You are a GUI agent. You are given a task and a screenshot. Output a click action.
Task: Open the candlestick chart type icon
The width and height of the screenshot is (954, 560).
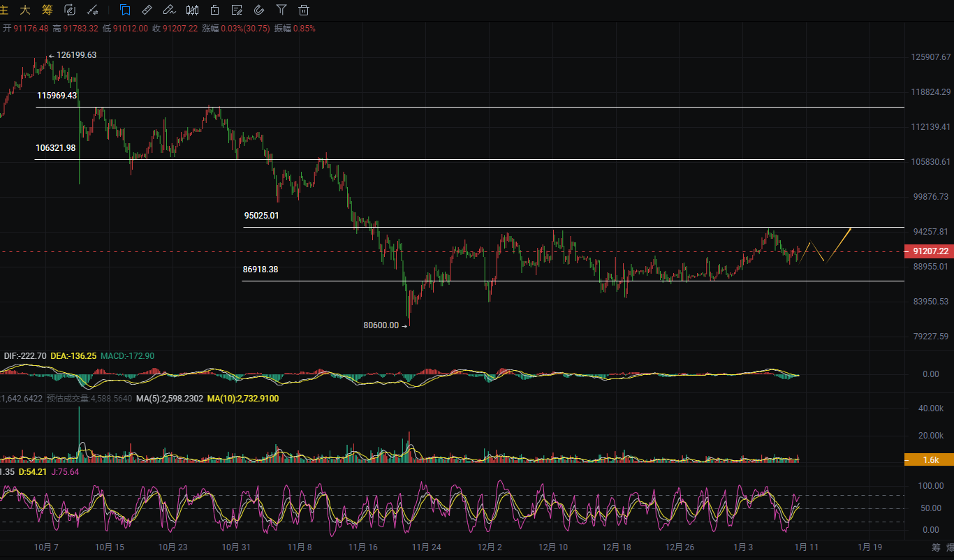coord(193,10)
